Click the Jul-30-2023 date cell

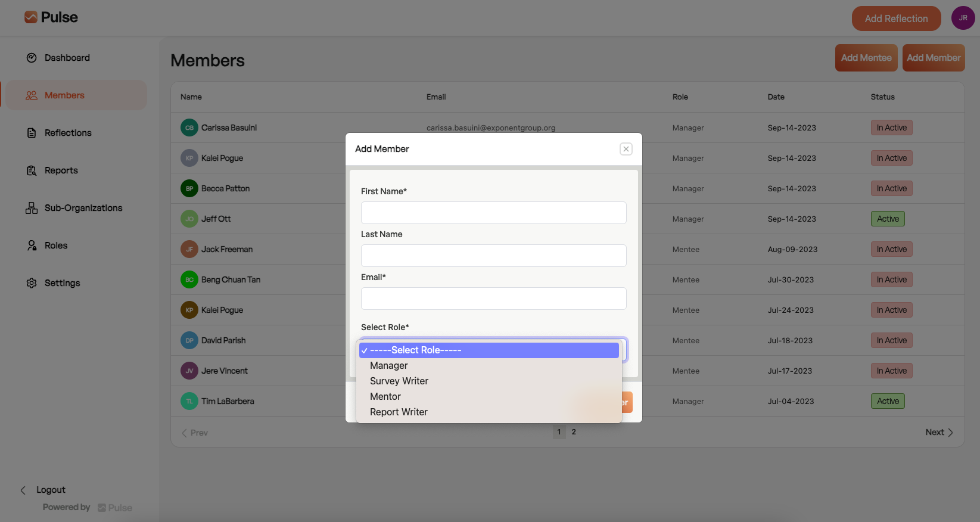coord(791,279)
